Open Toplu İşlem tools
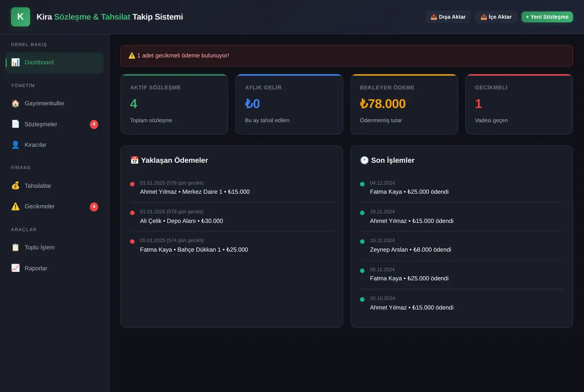The width and height of the screenshot is (584, 392). pyautogui.click(x=55, y=247)
